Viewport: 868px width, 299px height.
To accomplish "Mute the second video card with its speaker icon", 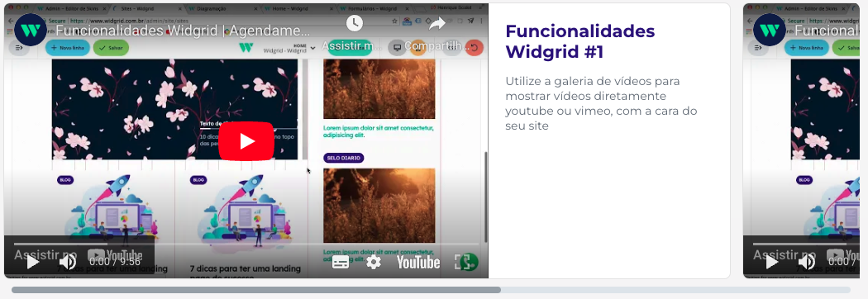I will tap(807, 261).
